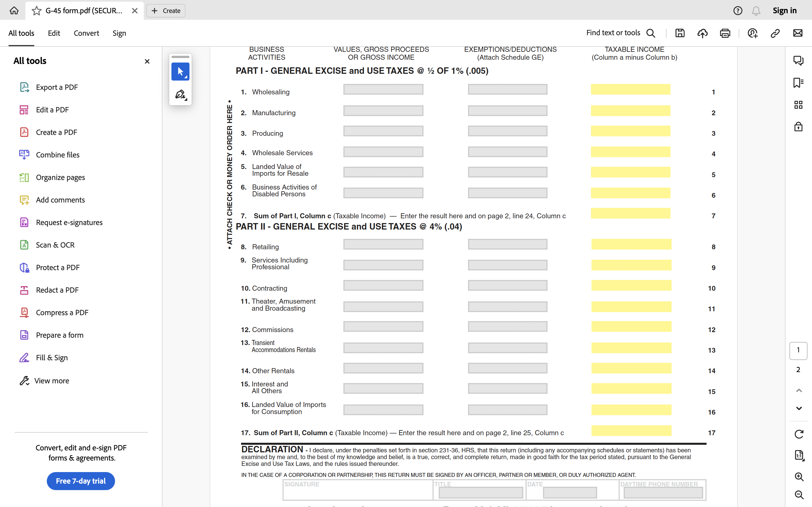Image resolution: width=812 pixels, height=507 pixels.
Task: Upload the file to the cloud
Action: click(x=702, y=33)
